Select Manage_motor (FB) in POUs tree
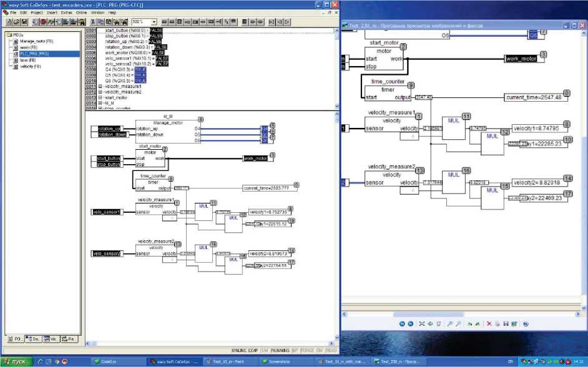Viewport: 588px width, 367px height. coord(36,41)
